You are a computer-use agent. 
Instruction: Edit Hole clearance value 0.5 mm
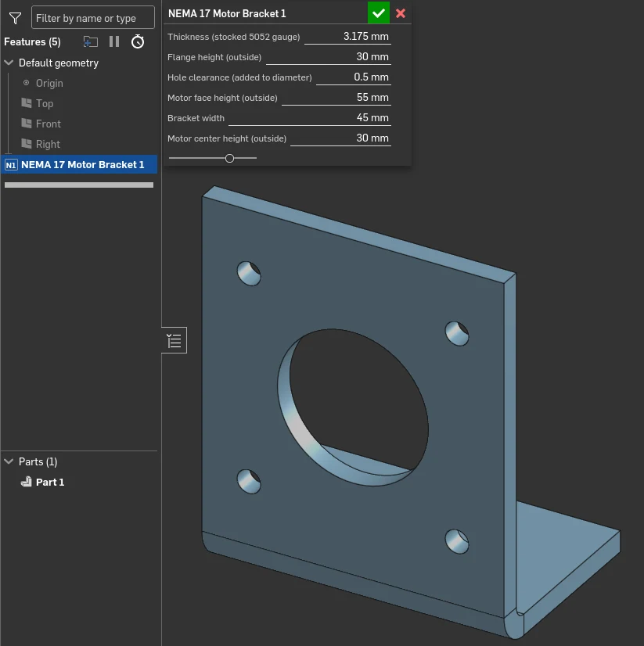(354, 77)
